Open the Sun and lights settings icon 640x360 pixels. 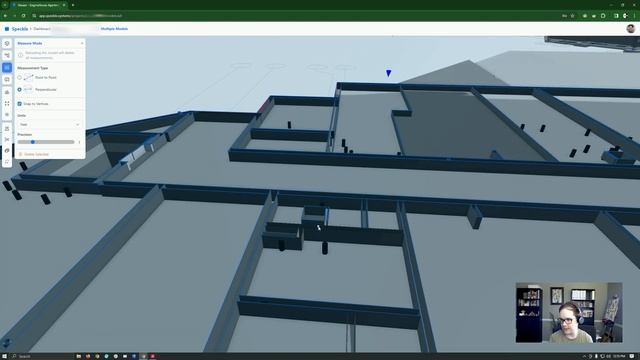pos(7,115)
